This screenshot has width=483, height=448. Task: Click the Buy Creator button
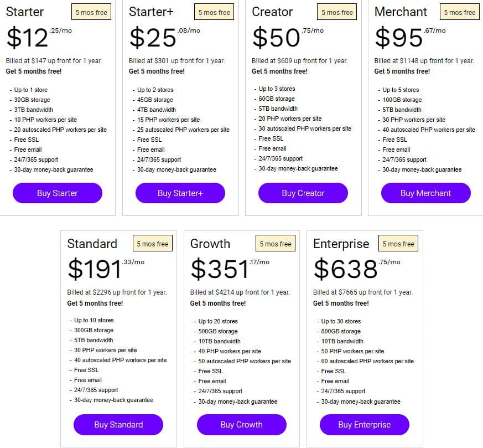[x=303, y=193]
